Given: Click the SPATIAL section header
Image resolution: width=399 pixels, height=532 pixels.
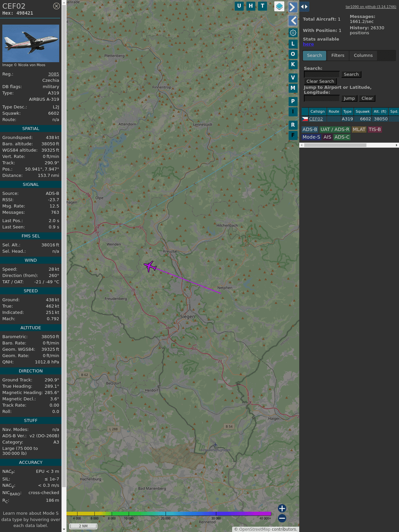Looking at the screenshot, I should [x=31, y=129].
